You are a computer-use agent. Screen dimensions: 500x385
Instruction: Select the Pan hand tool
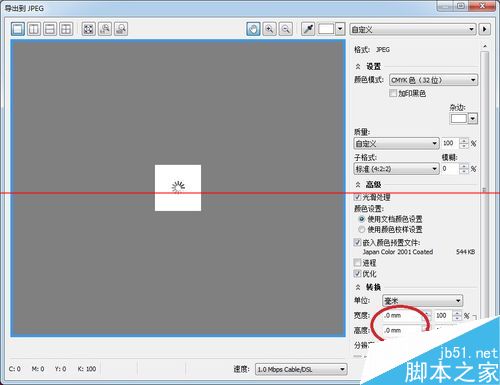(253, 29)
